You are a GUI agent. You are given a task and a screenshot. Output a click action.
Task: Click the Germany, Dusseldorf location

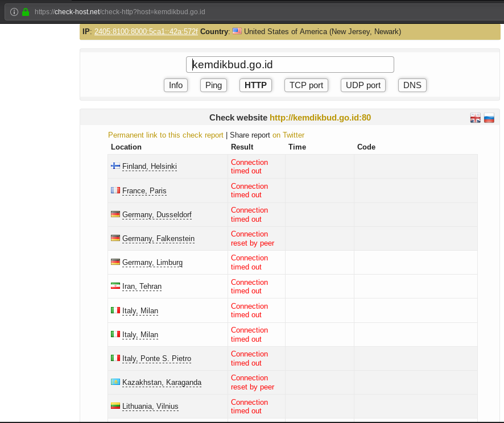[x=157, y=214]
